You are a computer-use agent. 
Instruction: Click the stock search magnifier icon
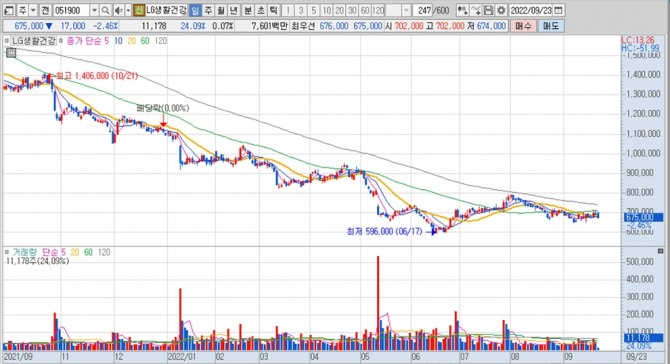(106, 10)
